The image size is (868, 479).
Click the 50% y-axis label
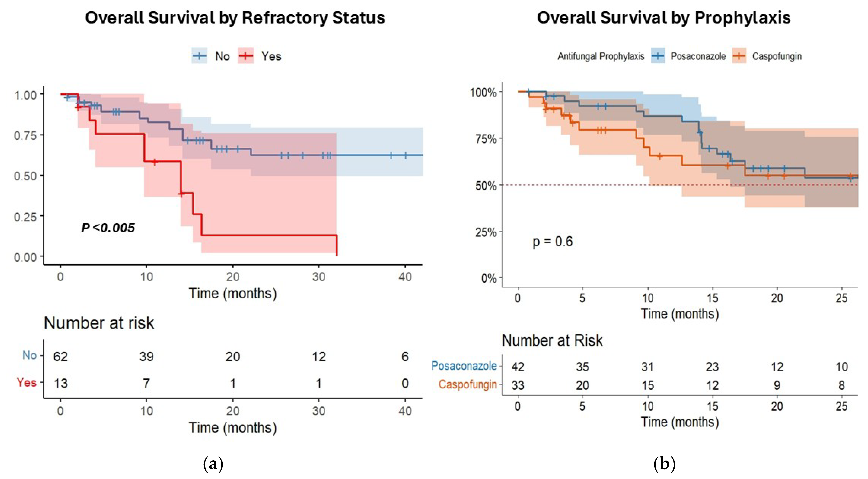[486, 186]
